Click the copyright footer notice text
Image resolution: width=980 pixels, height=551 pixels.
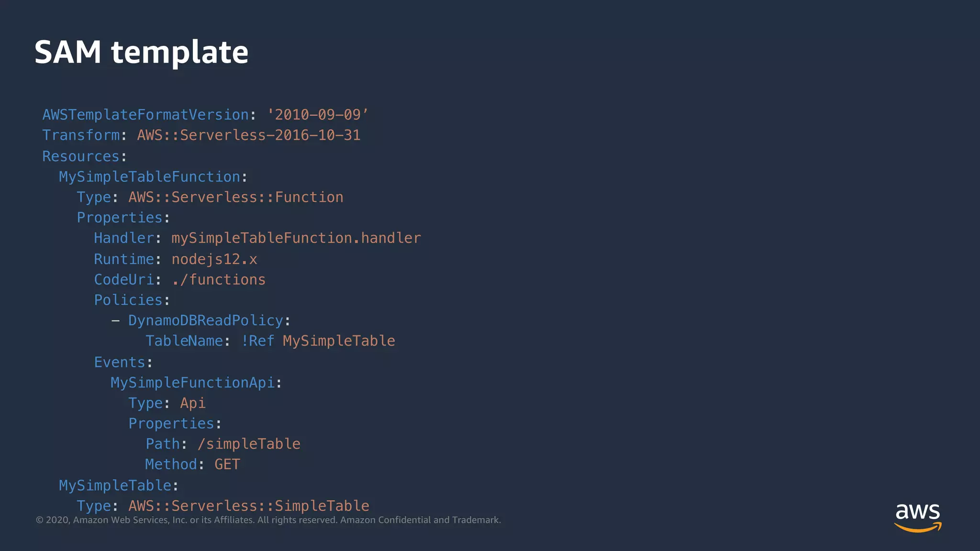tap(268, 520)
